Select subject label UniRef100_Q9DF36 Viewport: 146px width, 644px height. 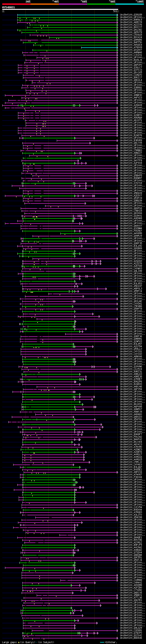pos(131,336)
